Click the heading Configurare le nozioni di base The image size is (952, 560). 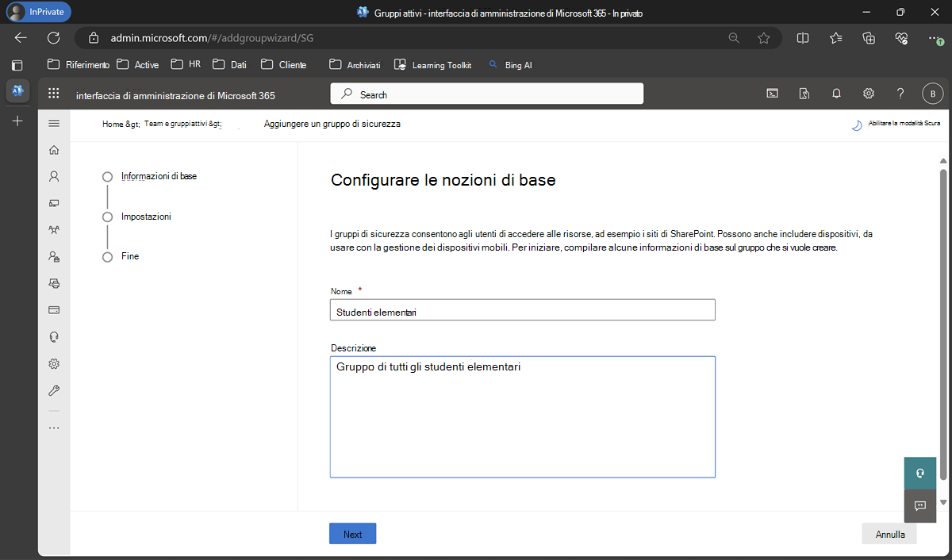click(443, 180)
